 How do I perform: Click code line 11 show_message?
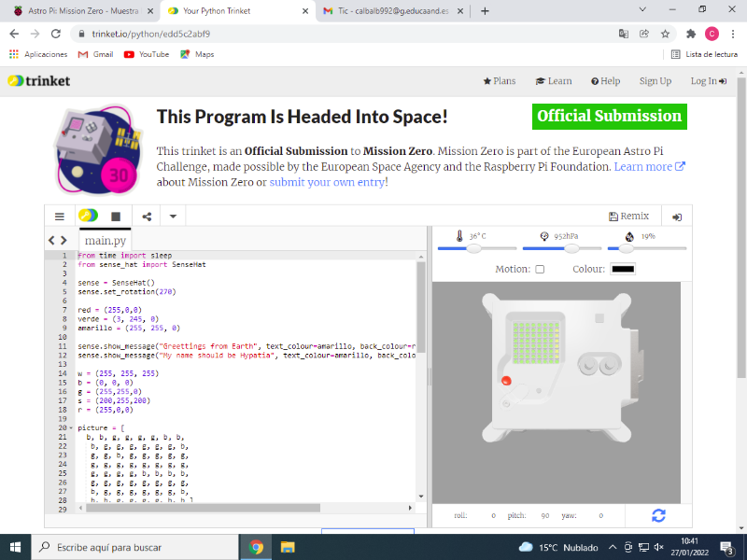coord(247,346)
